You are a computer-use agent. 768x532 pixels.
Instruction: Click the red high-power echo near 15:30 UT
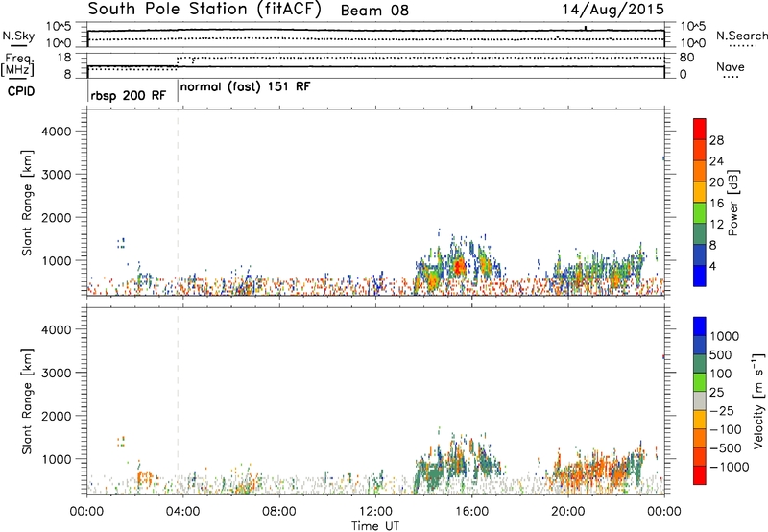coord(460,267)
